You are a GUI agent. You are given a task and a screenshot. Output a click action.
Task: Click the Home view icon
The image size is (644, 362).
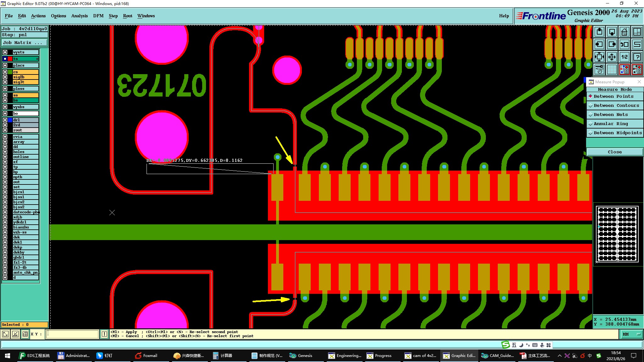(624, 32)
